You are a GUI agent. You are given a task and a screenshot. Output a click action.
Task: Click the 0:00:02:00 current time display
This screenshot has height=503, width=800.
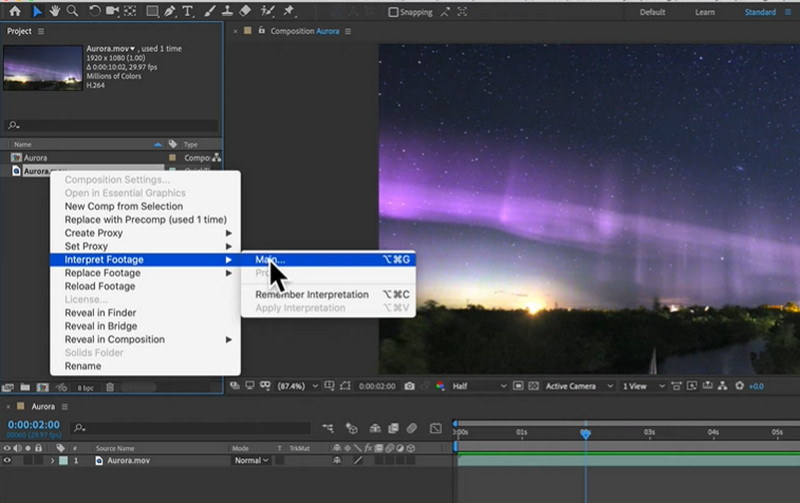34,424
